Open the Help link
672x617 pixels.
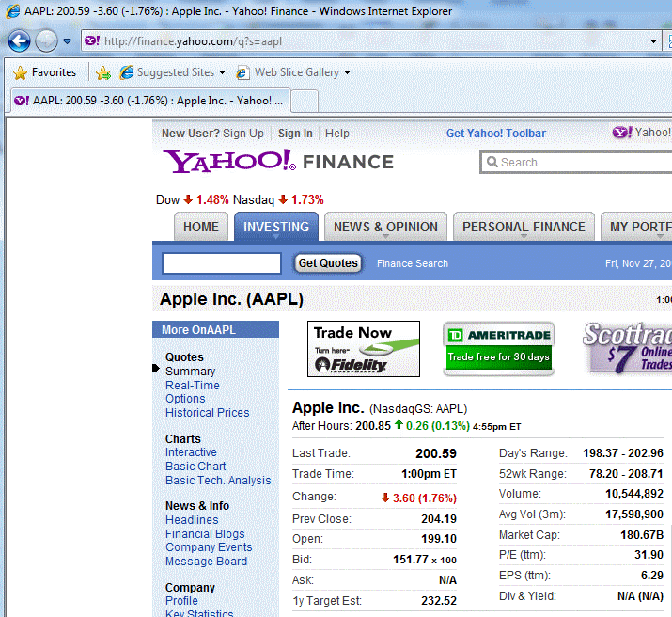[x=336, y=134]
